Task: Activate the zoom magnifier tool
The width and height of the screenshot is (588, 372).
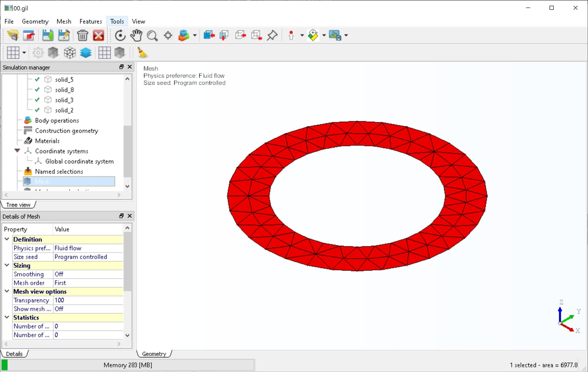Action: (x=152, y=36)
